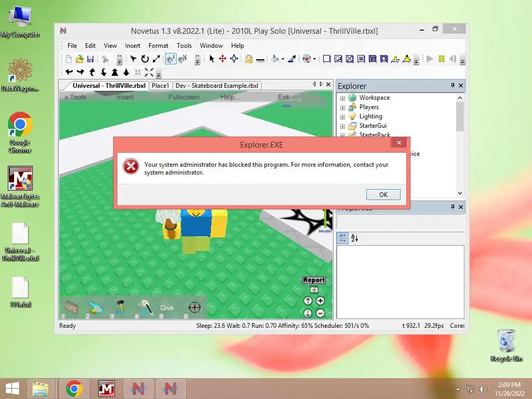The width and height of the screenshot is (532, 399).
Task: Select the black arrow cursor tool
Action: pos(212,59)
